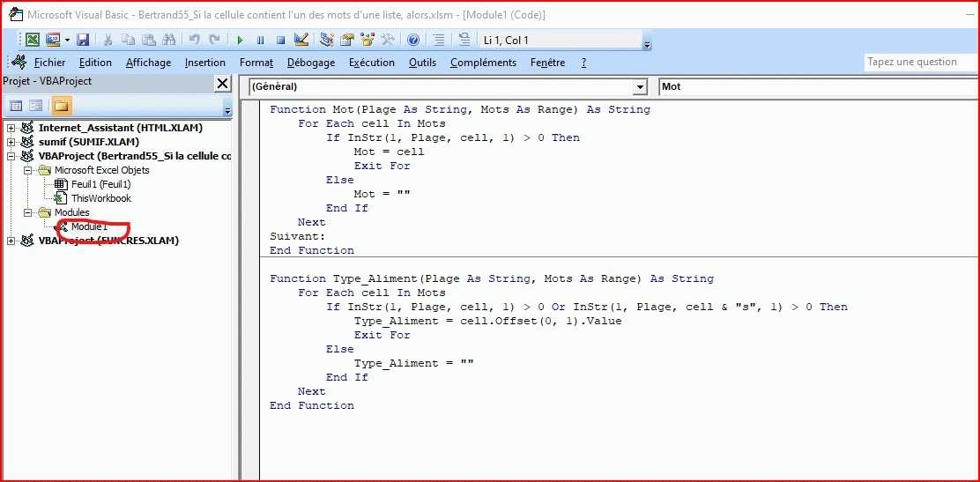Screen dimensions: 980x482
Task: Toggle Design Mode icon
Action: pos(301,40)
